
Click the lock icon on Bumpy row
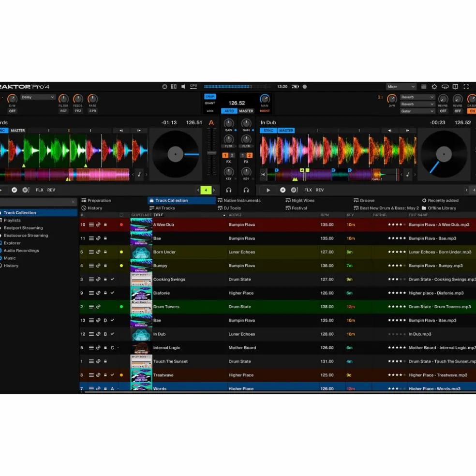click(x=105, y=266)
